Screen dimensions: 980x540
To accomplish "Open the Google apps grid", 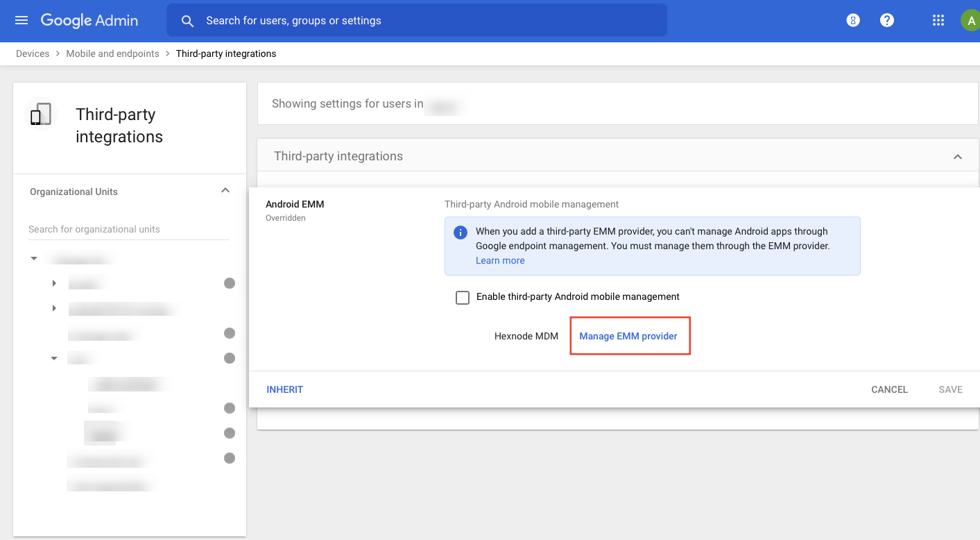I will [938, 21].
